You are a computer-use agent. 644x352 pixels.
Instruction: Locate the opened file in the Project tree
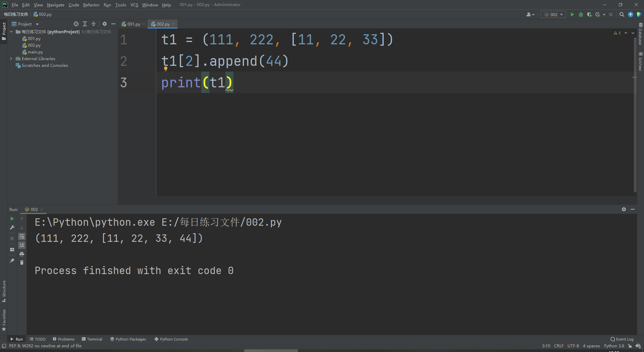(x=76, y=24)
